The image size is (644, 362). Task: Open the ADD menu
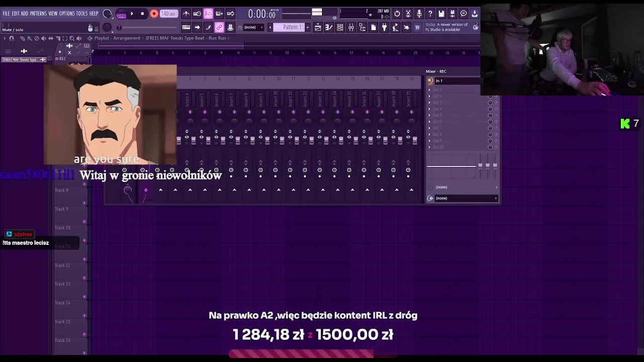(25, 14)
